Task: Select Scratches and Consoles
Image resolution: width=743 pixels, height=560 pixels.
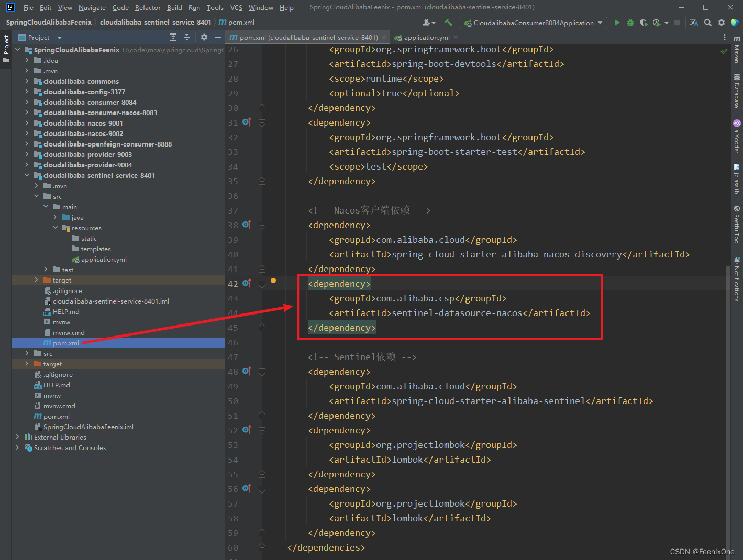Action: point(70,447)
